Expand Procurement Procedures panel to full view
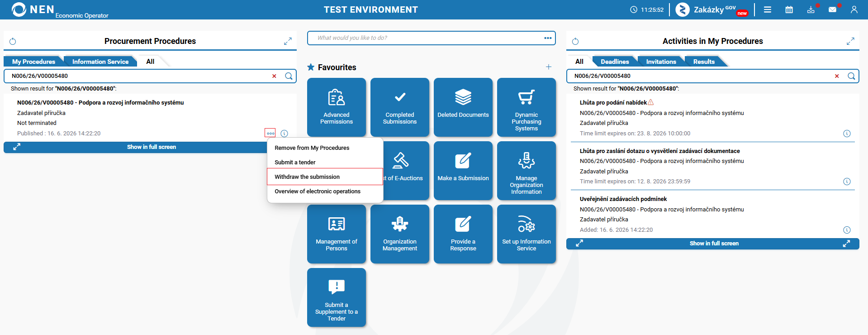868x335 pixels. click(x=288, y=41)
